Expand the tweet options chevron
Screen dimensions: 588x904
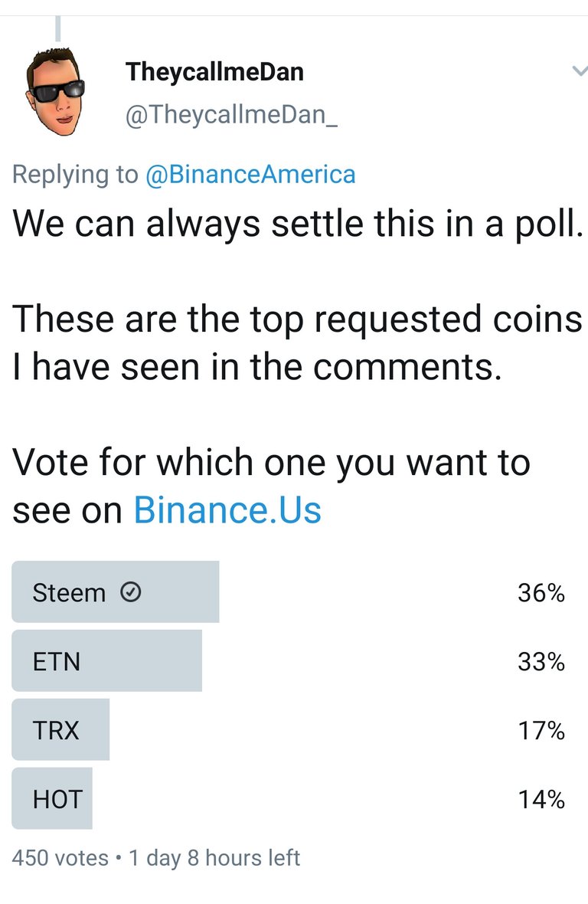(580, 71)
